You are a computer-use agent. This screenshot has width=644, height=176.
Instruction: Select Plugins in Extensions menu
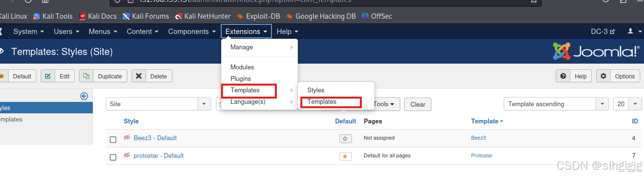[260, 79]
